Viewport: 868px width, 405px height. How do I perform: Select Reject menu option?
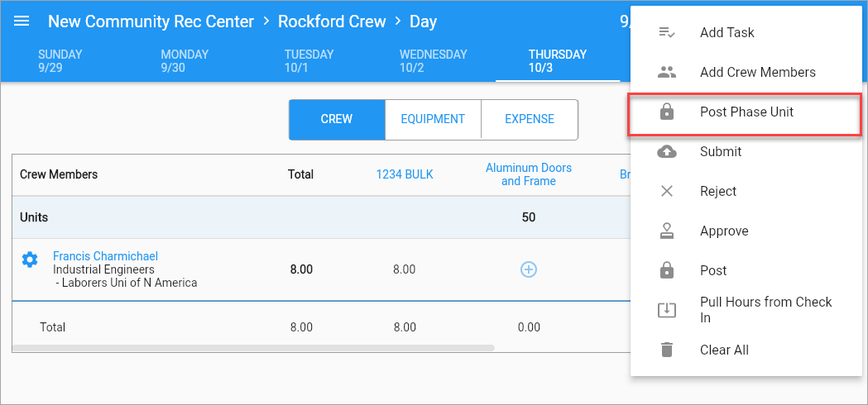pyautogui.click(x=746, y=192)
